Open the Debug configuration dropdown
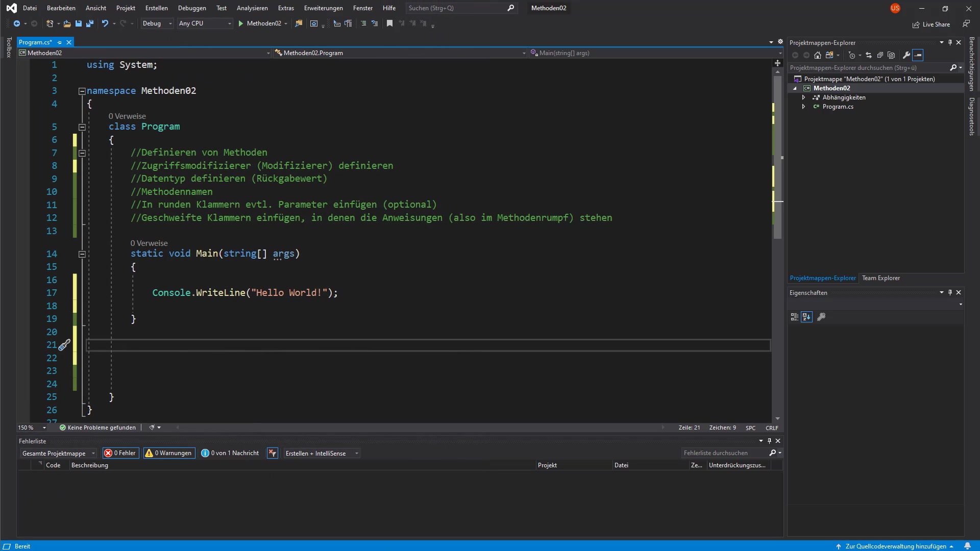Viewport: 980px width, 551px height. click(157, 23)
